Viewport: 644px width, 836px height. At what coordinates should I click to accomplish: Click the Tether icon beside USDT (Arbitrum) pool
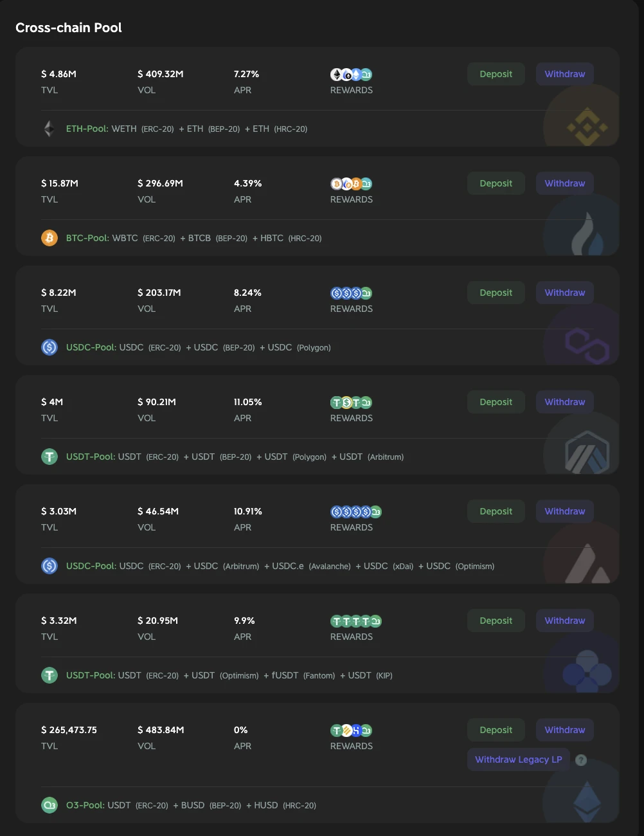pos(49,457)
